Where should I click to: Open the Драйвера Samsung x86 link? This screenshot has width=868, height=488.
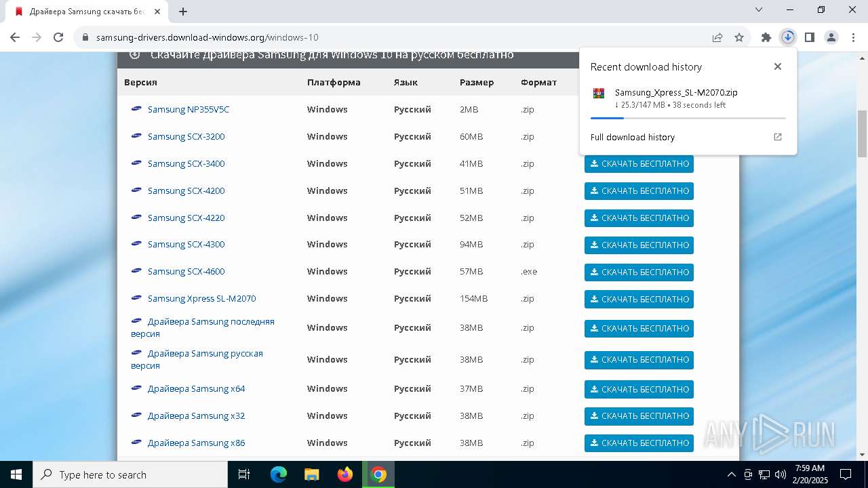click(196, 443)
